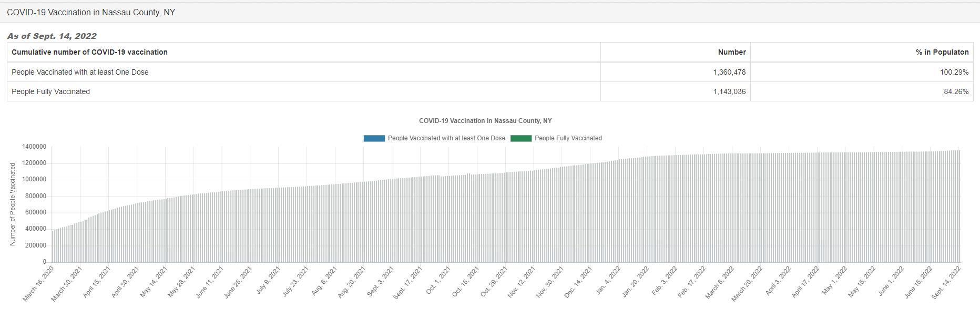The image size is (980, 309).
Task: Select the People Vaccinated with at least One Dose table row label
Action: 80,72
